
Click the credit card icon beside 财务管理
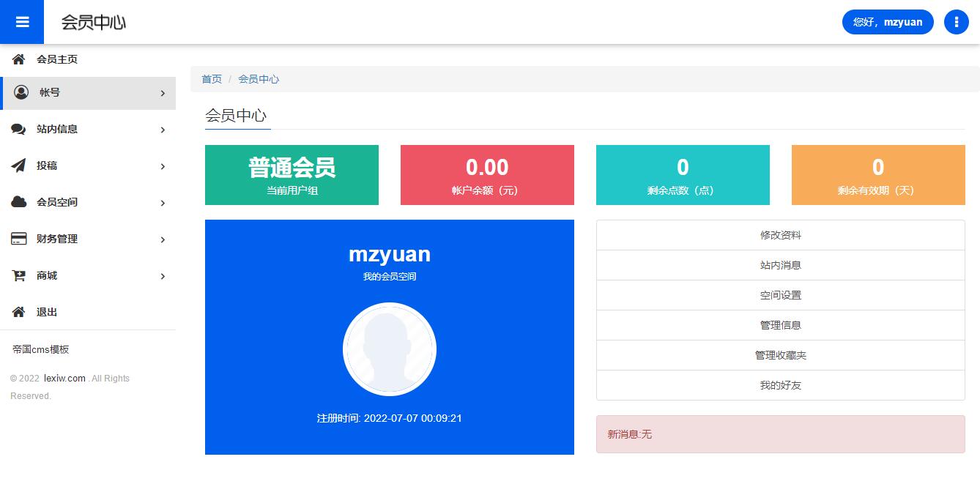click(x=19, y=239)
